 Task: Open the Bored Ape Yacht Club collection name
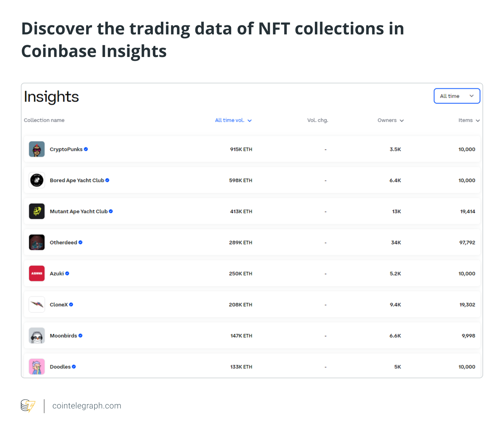pos(77,180)
